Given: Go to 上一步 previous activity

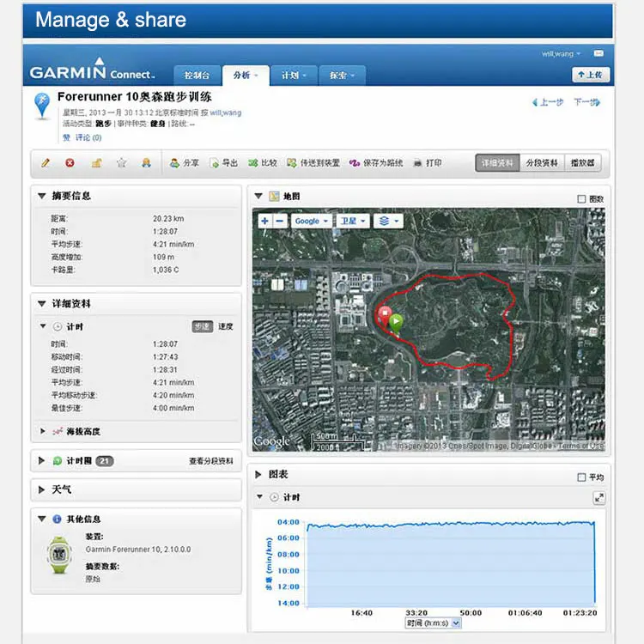Looking at the screenshot, I should pos(548,102).
